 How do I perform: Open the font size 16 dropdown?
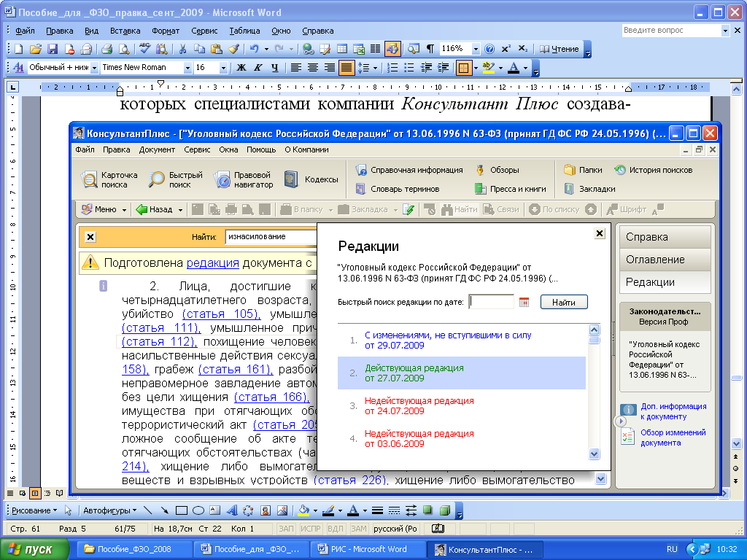point(223,68)
